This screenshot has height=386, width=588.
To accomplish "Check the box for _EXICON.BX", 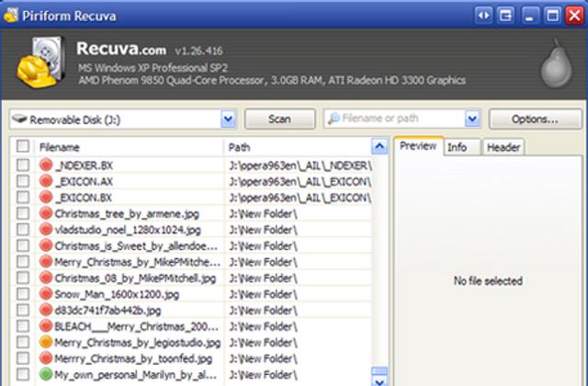I will (x=23, y=198).
